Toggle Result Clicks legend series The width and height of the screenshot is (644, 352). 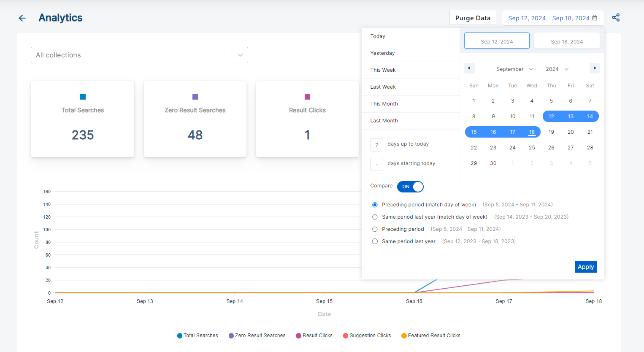(x=314, y=336)
